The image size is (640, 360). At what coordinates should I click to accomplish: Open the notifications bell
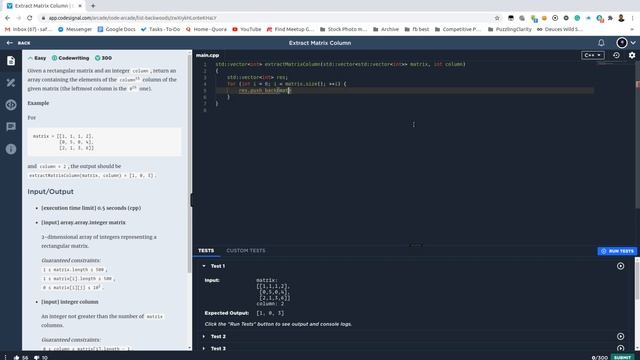click(x=601, y=43)
